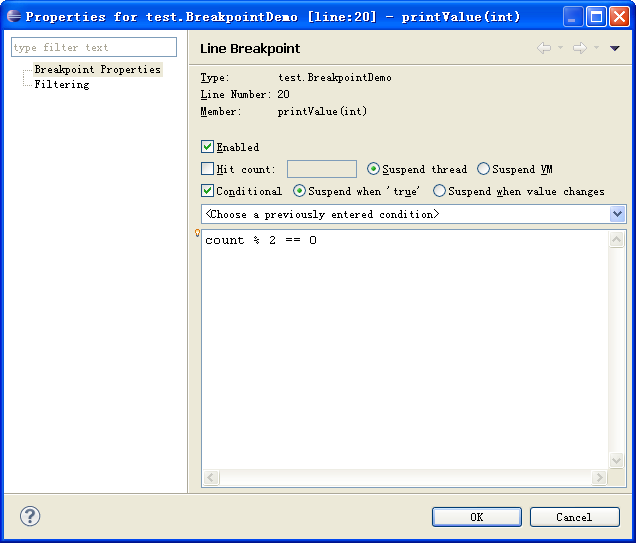The height and width of the screenshot is (543, 636).
Task: Enable the Hit count checkbox
Action: (208, 169)
